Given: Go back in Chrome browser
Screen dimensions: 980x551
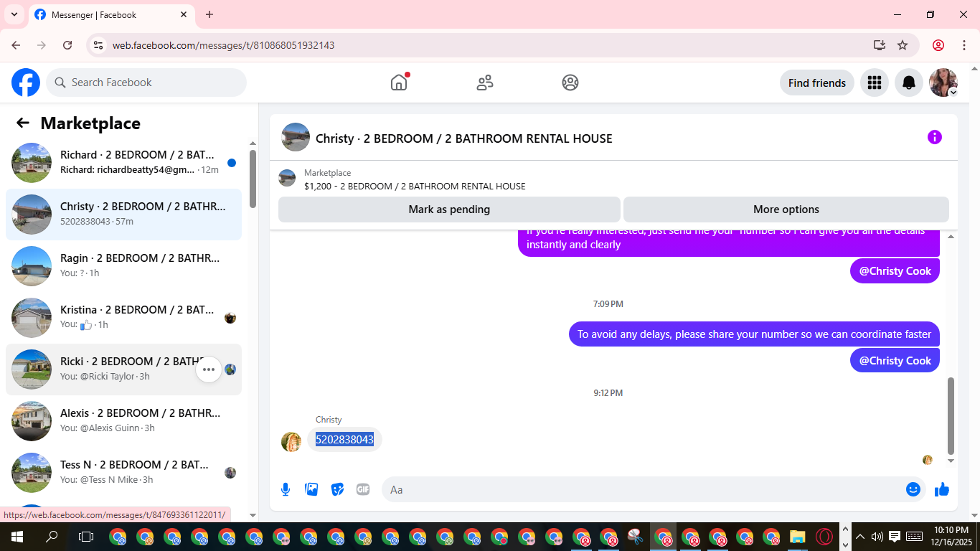Looking at the screenshot, I should [16, 45].
